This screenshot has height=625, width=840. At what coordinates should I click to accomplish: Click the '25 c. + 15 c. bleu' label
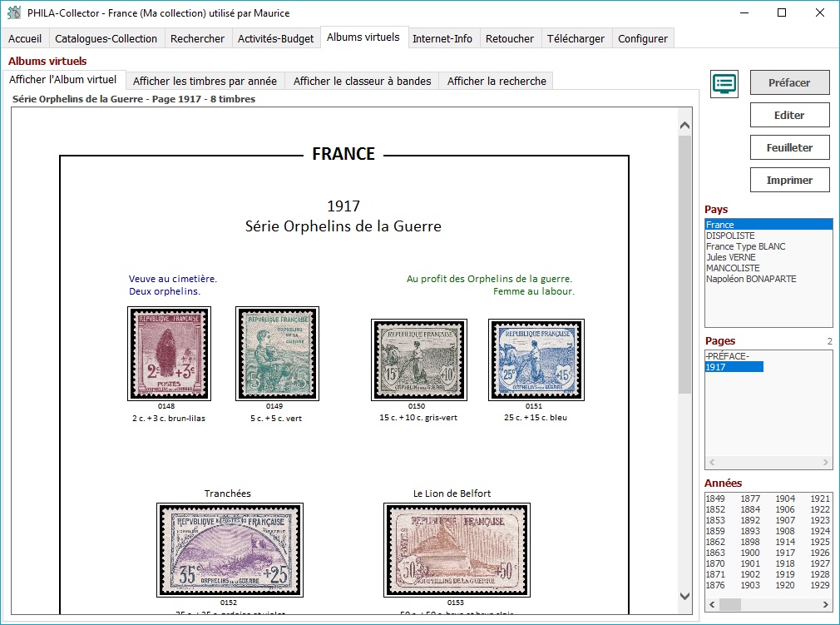[x=536, y=418]
